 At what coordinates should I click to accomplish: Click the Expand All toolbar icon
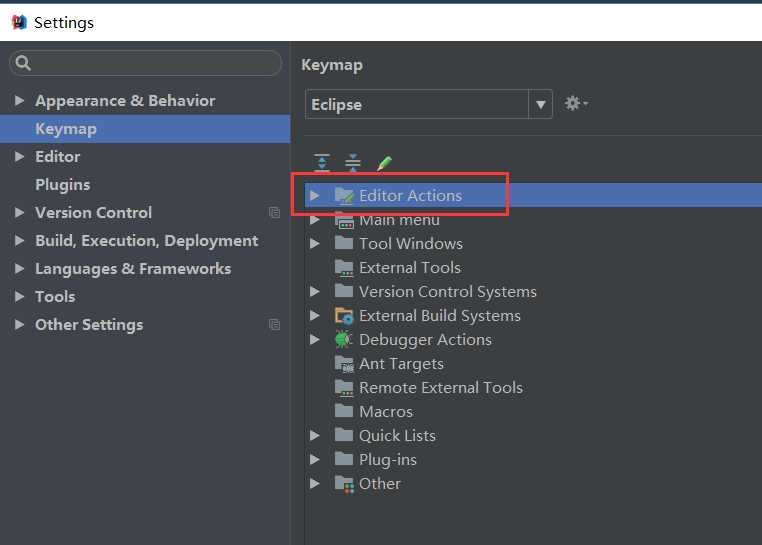(322, 162)
